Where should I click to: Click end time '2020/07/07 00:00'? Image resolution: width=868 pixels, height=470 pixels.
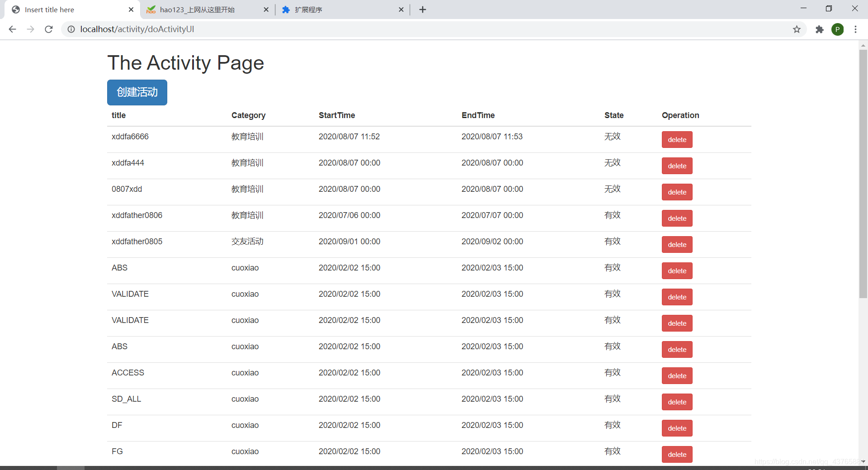pos(492,215)
